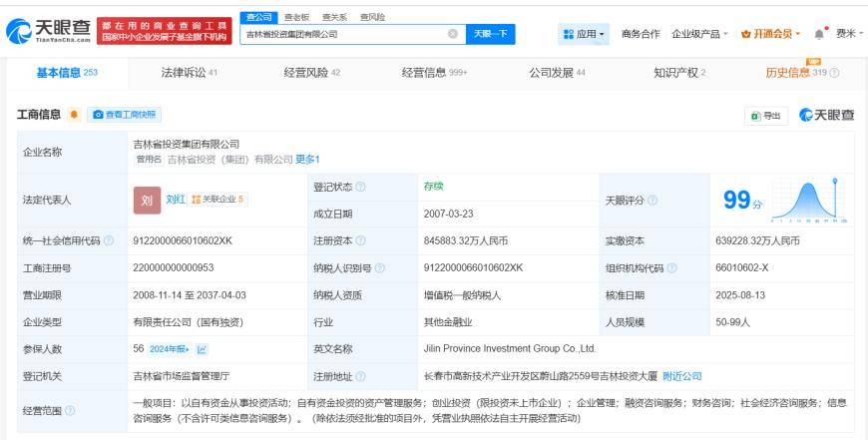The width and height of the screenshot is (868, 440).
Task: Switch to the 公司发展 tab
Action: tap(557, 73)
